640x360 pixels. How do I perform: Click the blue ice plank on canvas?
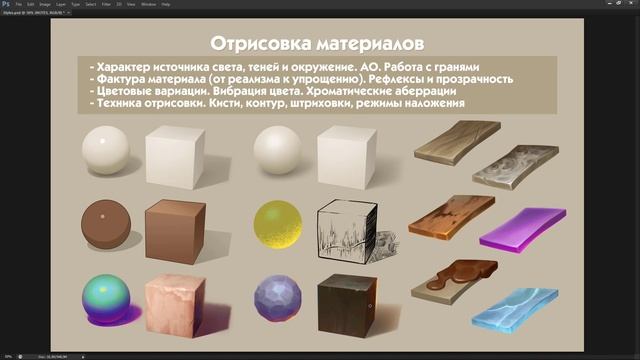tap(516, 310)
